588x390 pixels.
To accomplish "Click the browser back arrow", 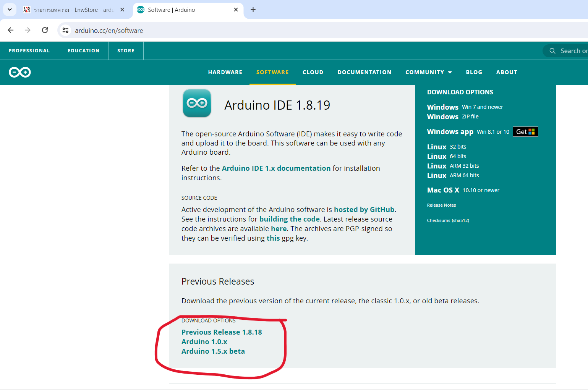I will (11, 30).
